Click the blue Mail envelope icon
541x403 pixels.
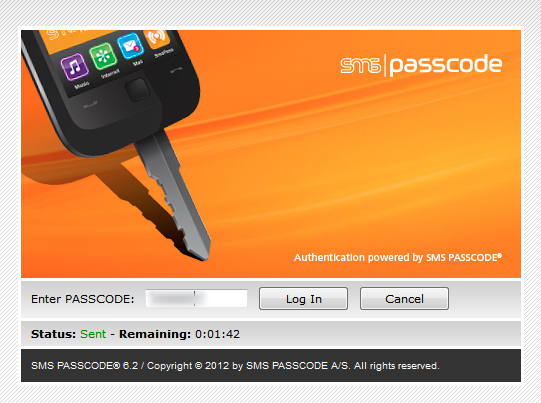tap(130, 46)
